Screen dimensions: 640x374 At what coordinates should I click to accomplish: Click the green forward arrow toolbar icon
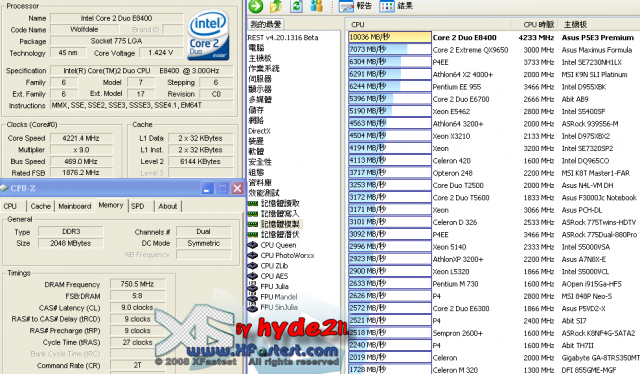point(256,6)
